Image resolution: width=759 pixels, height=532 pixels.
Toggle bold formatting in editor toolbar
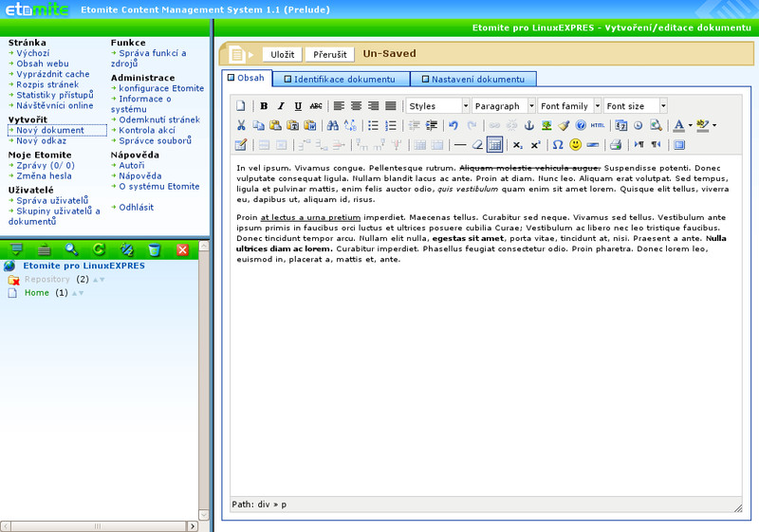click(x=264, y=106)
